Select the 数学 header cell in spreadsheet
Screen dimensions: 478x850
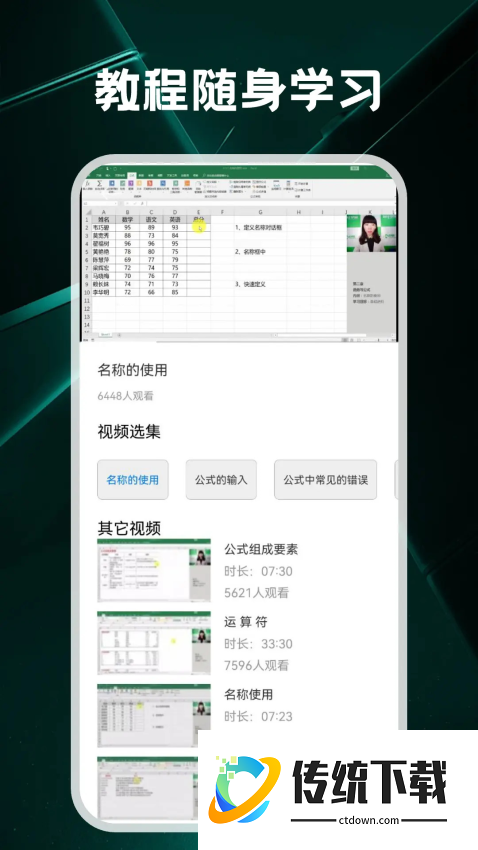point(127,220)
